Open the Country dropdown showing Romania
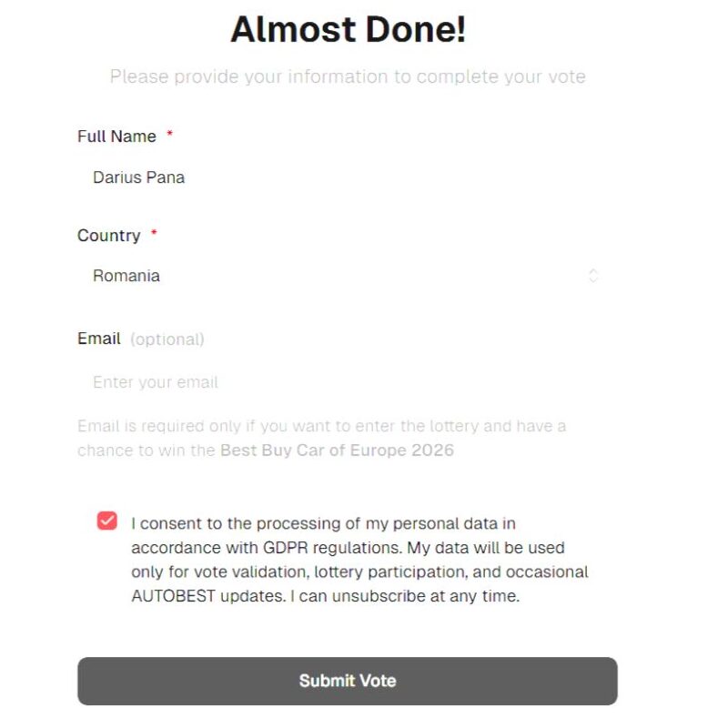 click(337, 276)
